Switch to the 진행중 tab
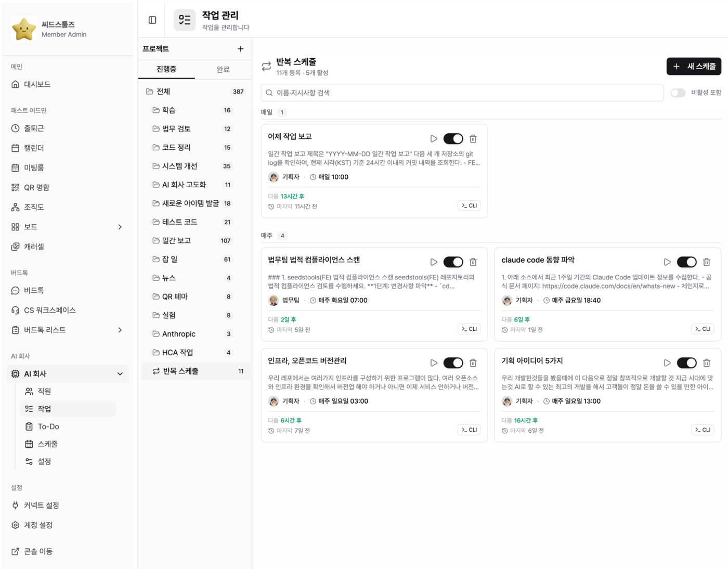Viewport: 728px width, 569px height. click(x=166, y=69)
